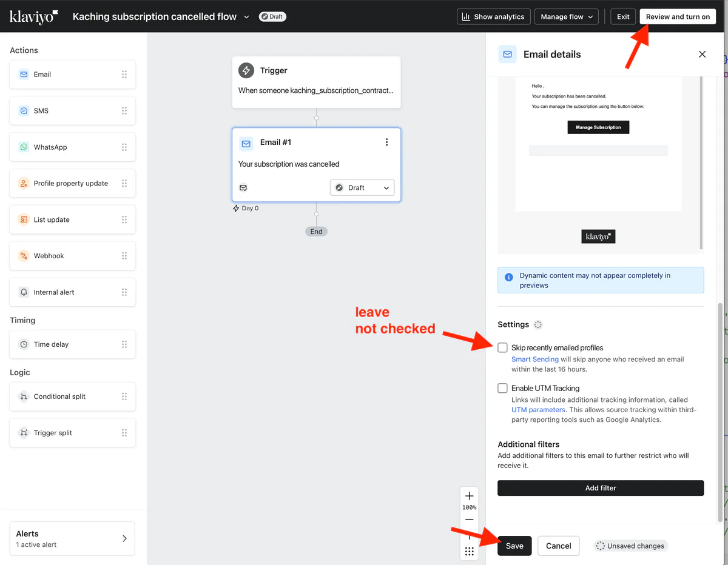Open the UTM parameters link
The height and width of the screenshot is (565, 728).
[x=538, y=410]
